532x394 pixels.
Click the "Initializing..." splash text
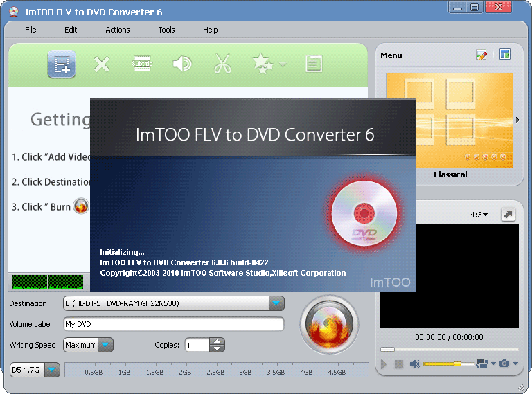pyautogui.click(x=122, y=252)
